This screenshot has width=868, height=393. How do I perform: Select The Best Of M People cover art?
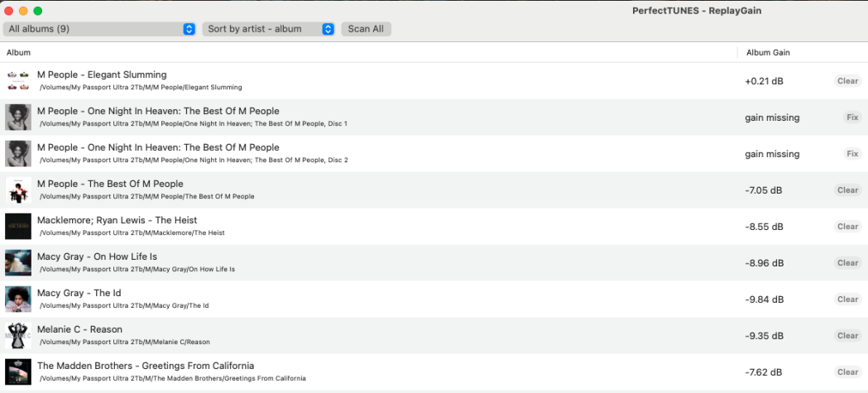[17, 189]
